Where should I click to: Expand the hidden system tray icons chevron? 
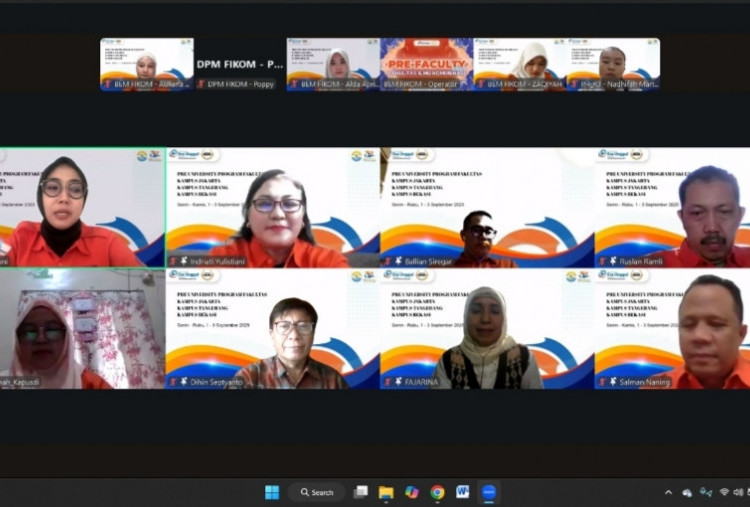(x=668, y=493)
